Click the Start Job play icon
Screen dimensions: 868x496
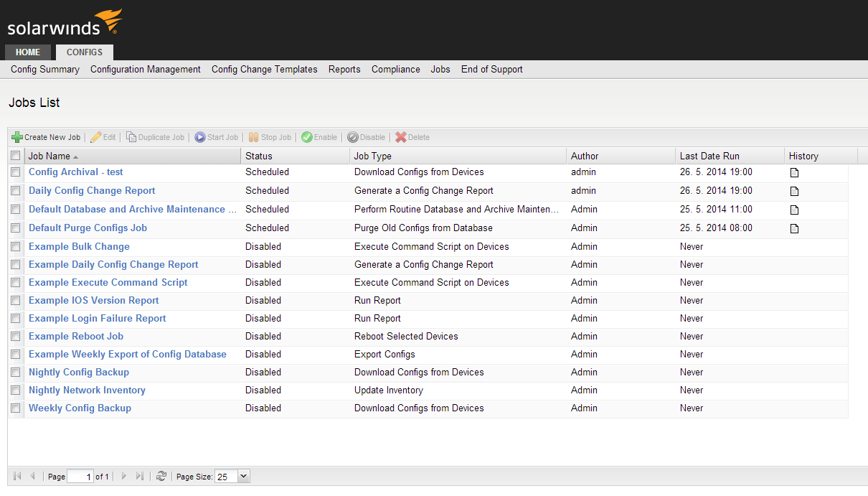tap(200, 137)
